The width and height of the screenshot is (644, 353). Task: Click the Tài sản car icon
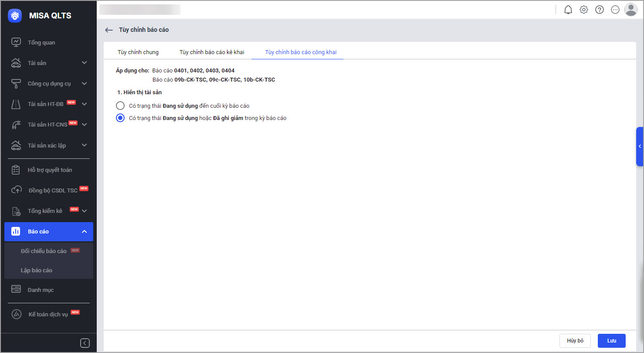point(16,63)
